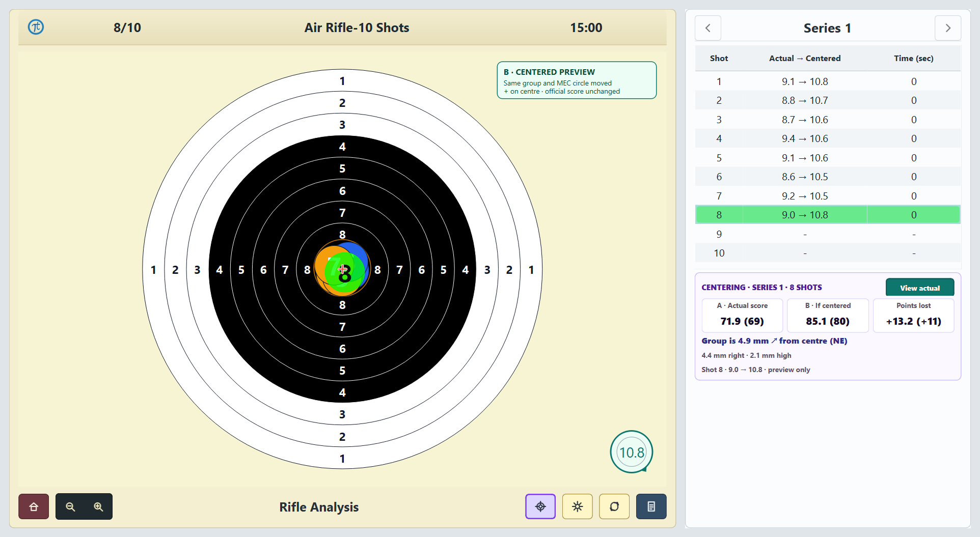Screen dimensions: 980x537
Task: Open the document report button
Action: (651, 506)
